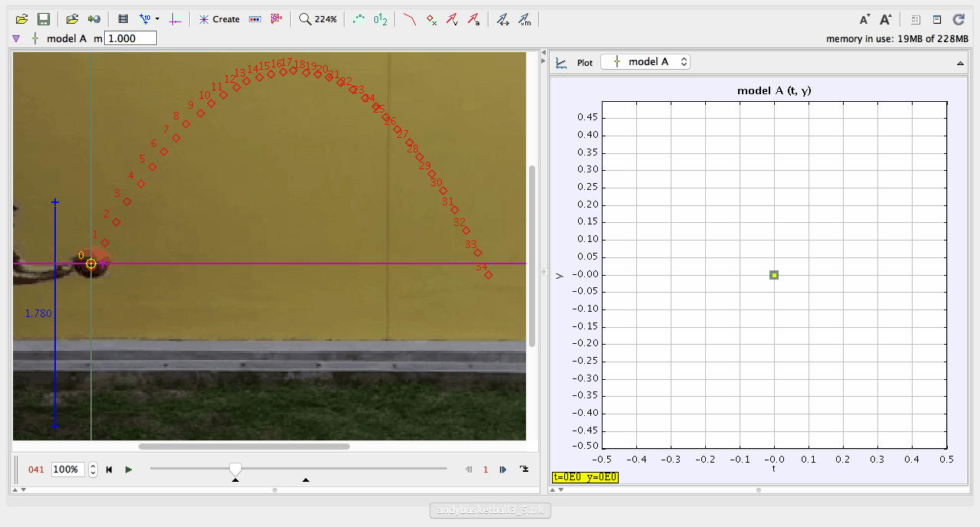Click the Create track button

click(219, 19)
